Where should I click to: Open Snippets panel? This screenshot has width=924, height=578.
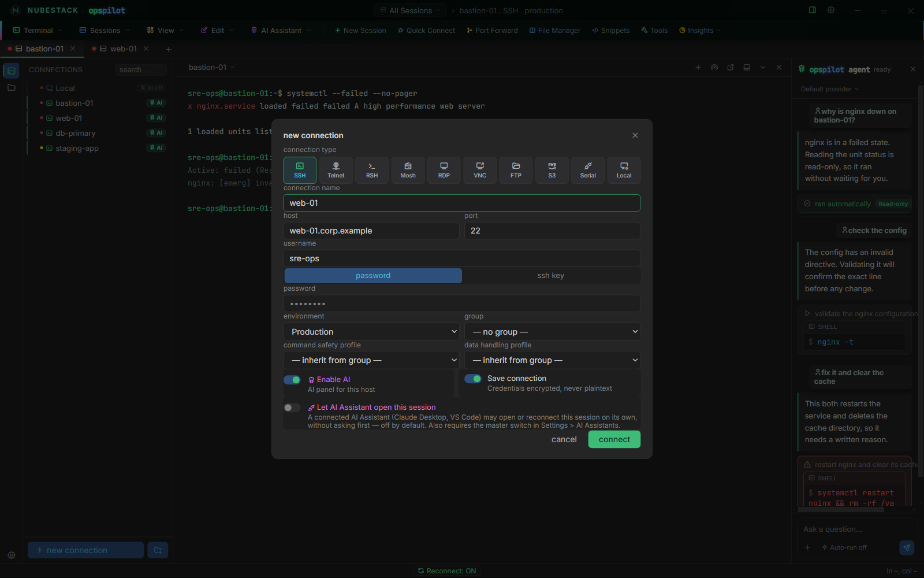611,31
